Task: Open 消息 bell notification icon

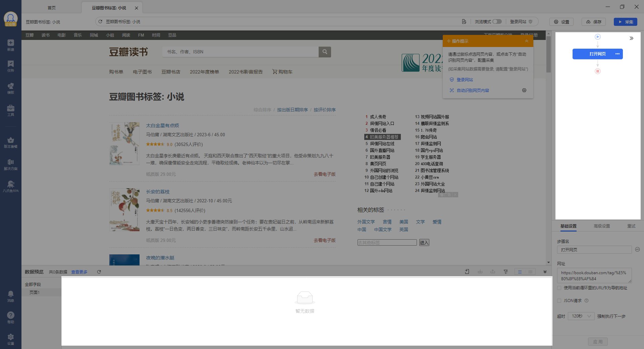Action: (11, 296)
